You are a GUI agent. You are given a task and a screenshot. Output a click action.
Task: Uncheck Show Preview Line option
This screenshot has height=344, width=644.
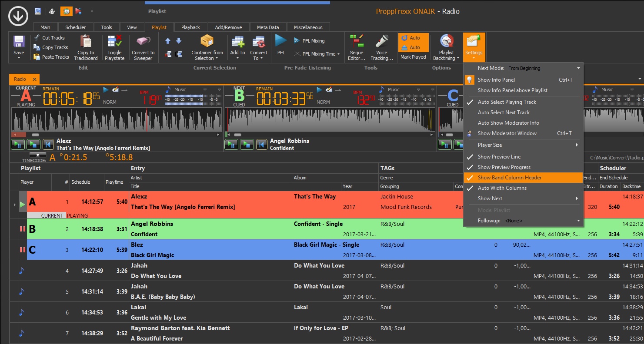(x=499, y=157)
